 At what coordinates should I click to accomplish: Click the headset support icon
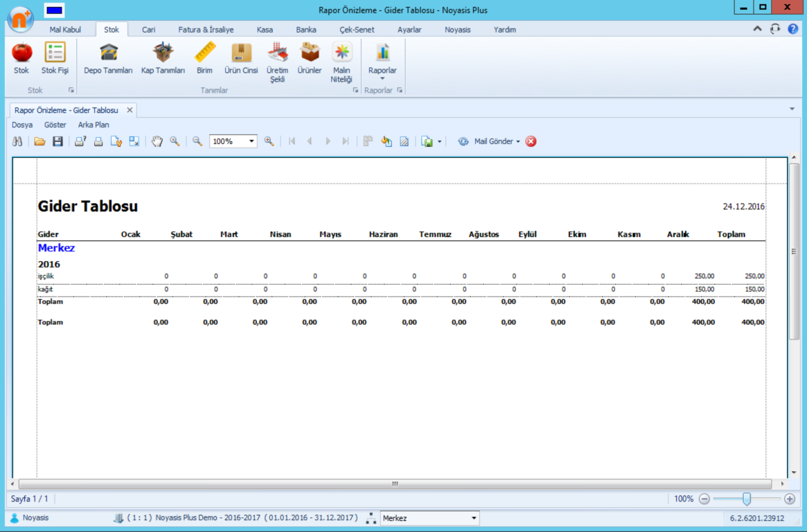tap(775, 29)
